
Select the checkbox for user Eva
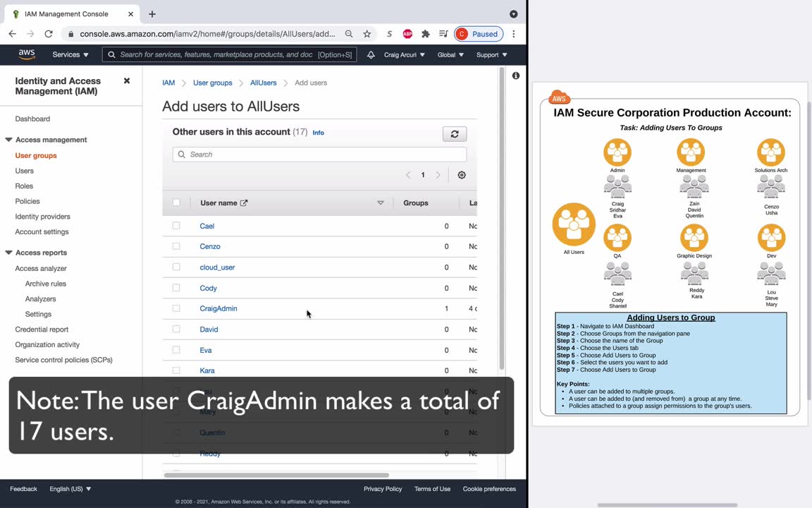176,350
